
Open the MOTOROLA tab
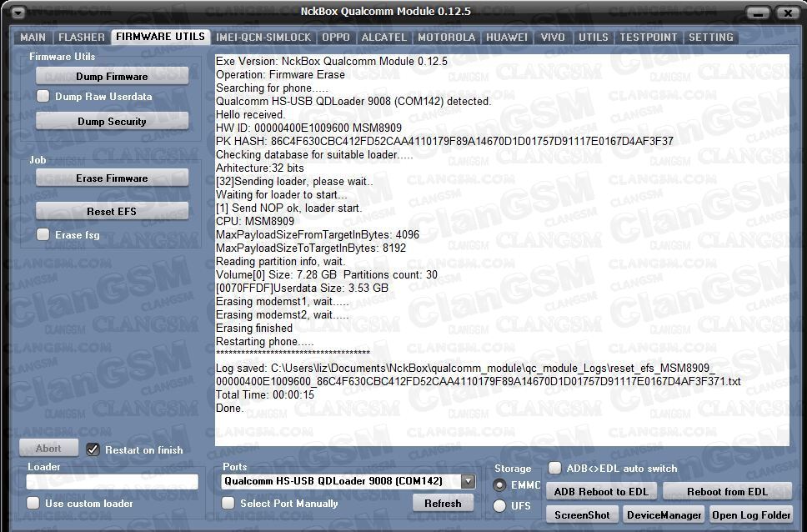(446, 38)
